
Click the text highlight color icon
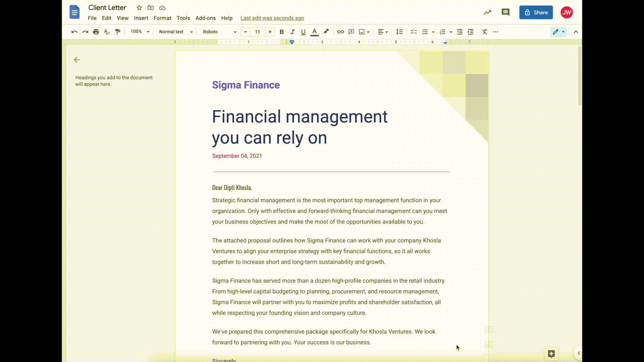coord(326,32)
